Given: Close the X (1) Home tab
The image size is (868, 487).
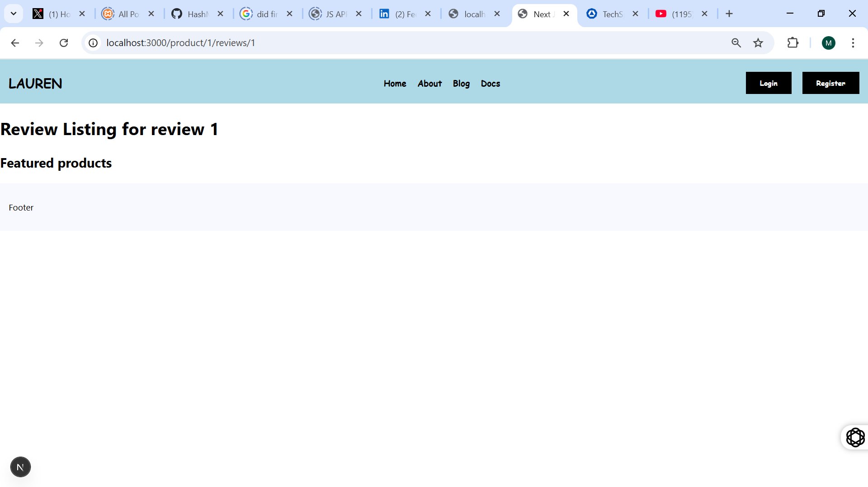Looking at the screenshot, I should [82, 14].
